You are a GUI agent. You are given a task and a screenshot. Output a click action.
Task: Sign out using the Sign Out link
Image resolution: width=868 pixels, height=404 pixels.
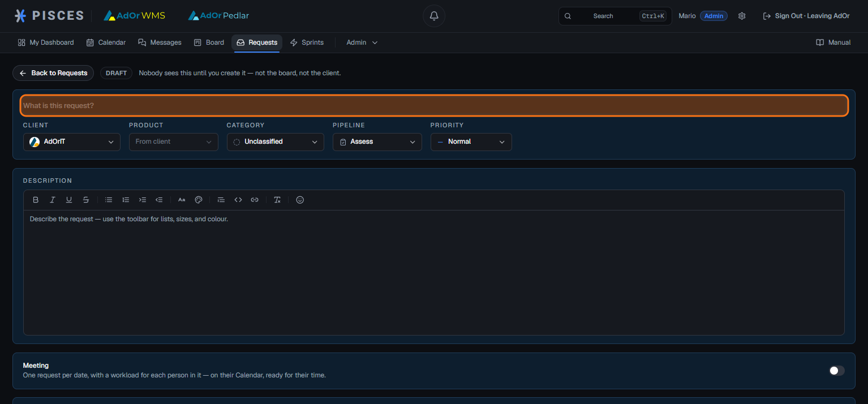pyautogui.click(x=806, y=16)
